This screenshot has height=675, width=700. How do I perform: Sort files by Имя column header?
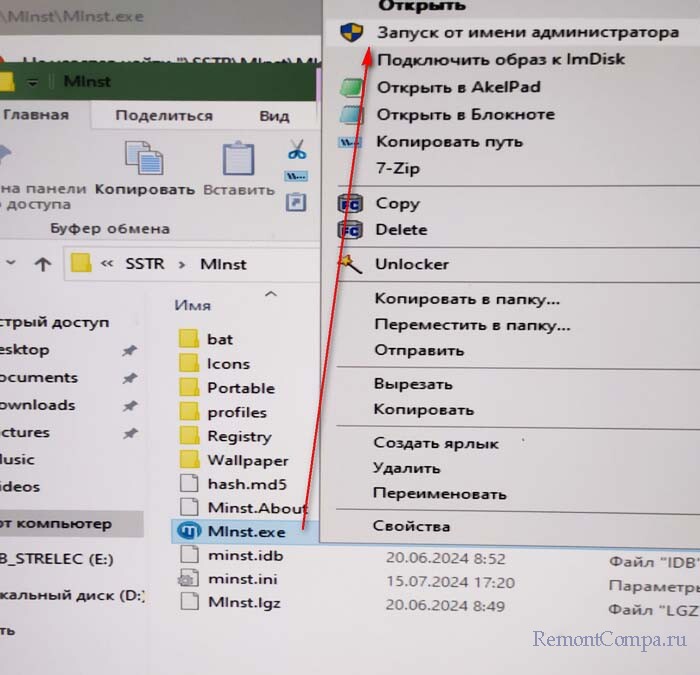[x=192, y=305]
